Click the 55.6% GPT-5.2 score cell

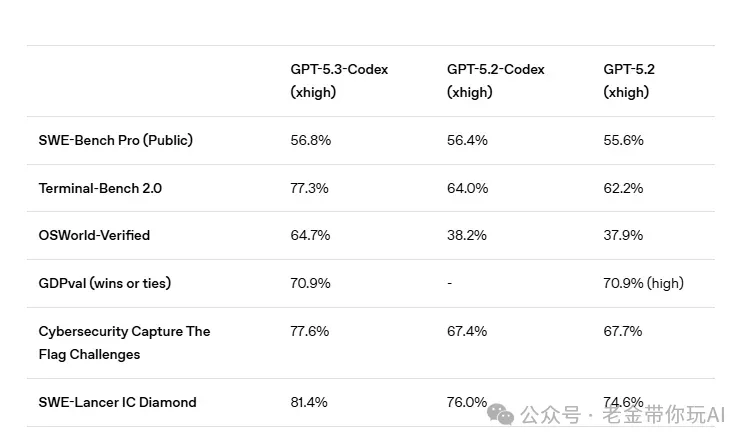pyautogui.click(x=623, y=140)
